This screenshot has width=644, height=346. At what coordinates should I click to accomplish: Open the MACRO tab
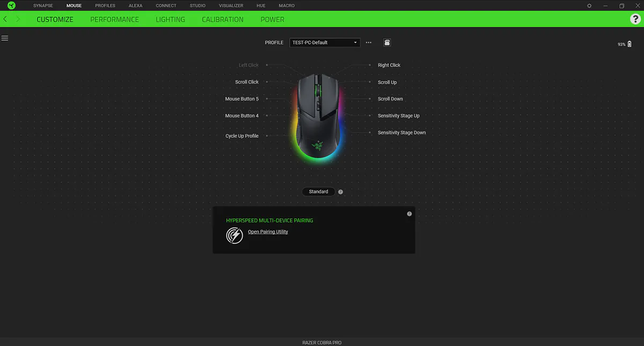[x=287, y=5]
